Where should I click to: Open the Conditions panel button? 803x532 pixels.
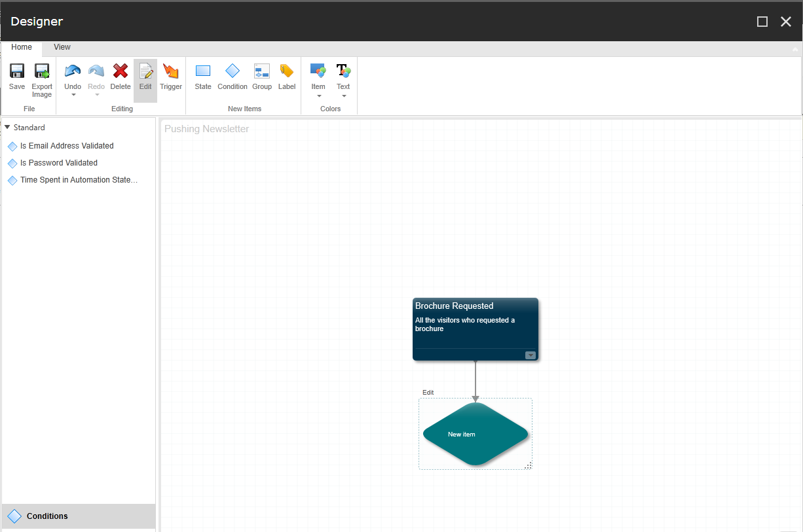(79, 516)
